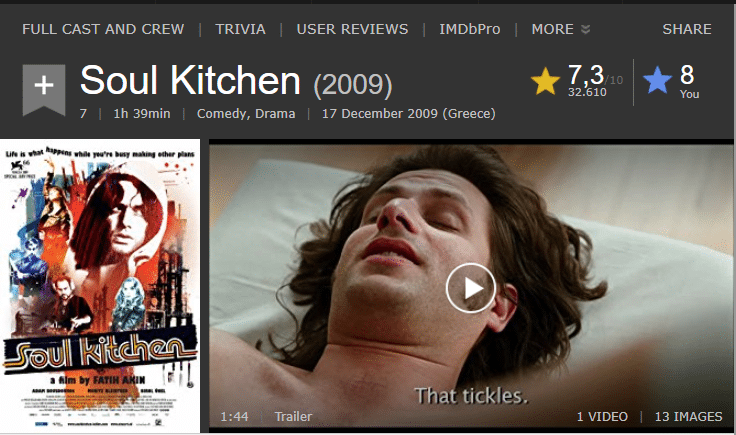Open FULL CAST AND CREW page

(x=103, y=29)
